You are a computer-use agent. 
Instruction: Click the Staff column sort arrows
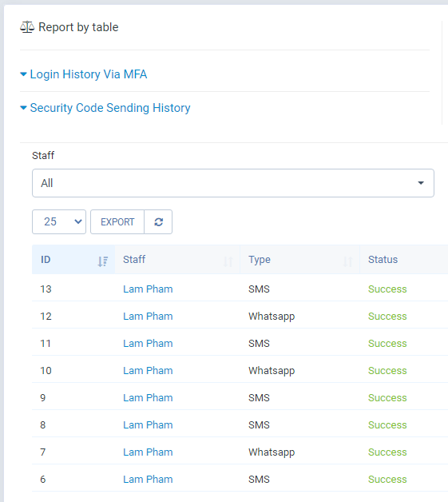(x=228, y=261)
